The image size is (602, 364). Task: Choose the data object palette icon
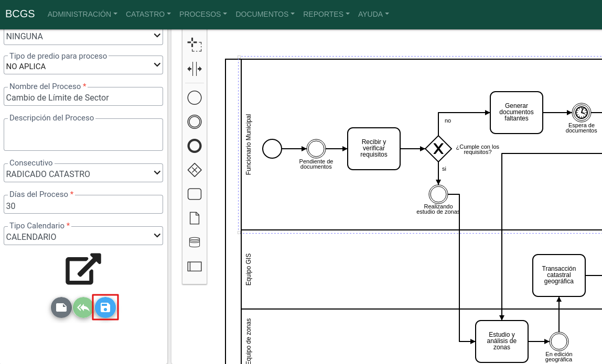(x=195, y=218)
